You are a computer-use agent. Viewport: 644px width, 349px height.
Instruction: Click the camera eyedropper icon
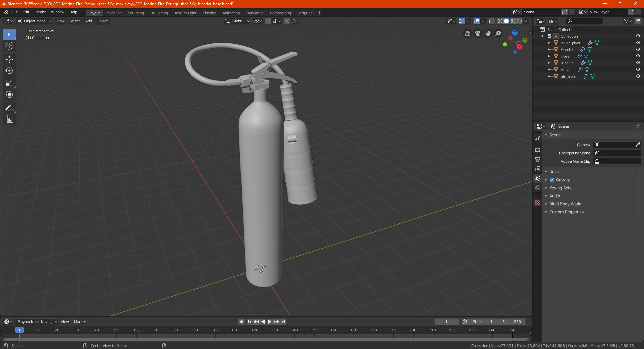(638, 145)
